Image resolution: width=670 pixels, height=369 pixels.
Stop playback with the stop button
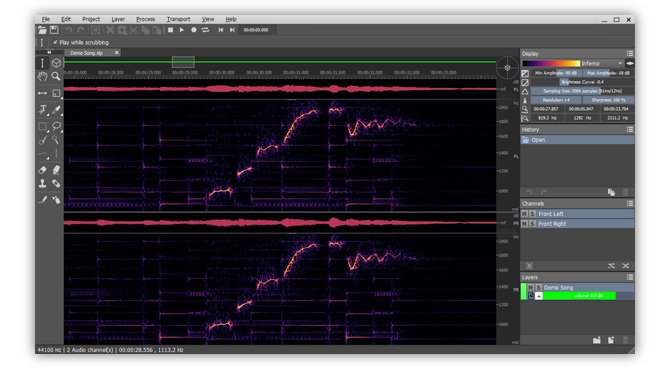[x=170, y=30]
